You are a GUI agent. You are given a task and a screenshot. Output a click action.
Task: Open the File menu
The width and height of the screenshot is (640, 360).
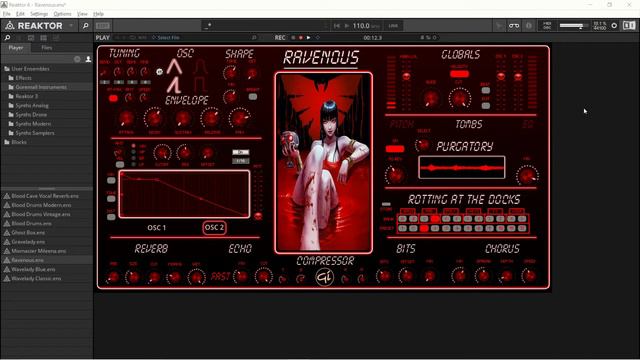[7, 14]
